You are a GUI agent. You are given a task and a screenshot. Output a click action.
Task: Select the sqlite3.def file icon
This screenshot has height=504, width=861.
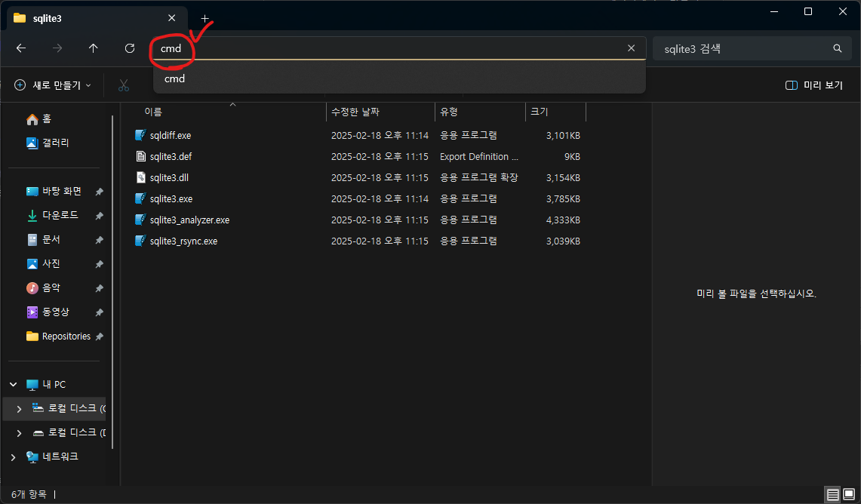pos(140,156)
